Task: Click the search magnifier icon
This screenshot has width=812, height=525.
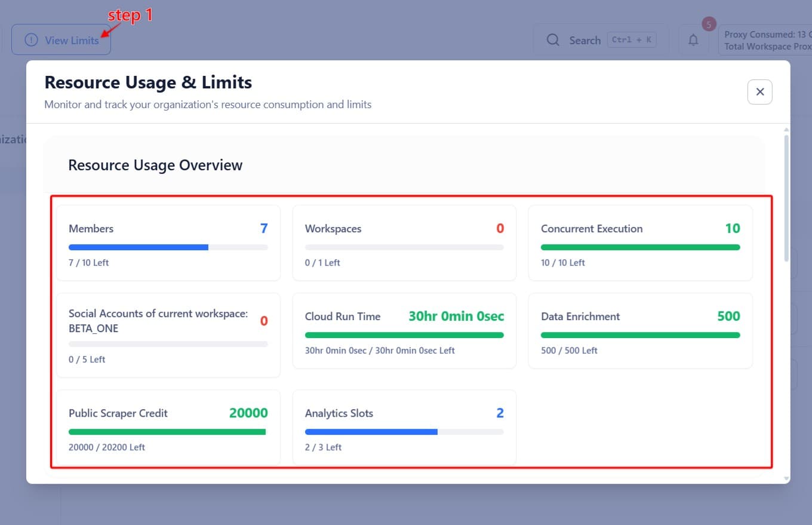Action: [x=553, y=40]
